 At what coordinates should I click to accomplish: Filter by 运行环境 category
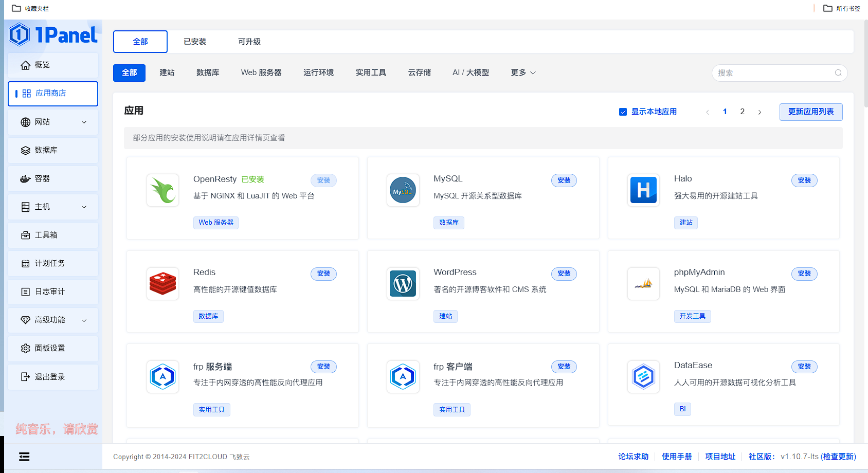point(319,72)
